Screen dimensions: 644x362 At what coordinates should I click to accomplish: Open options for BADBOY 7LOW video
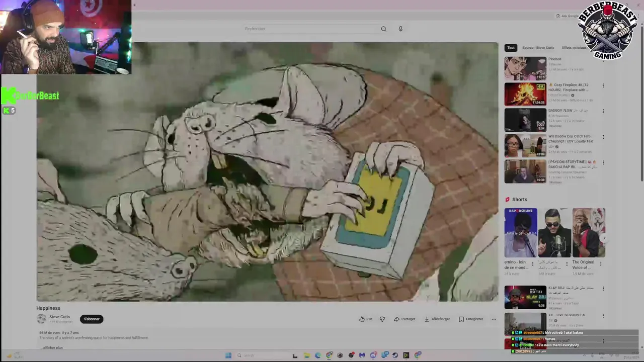pyautogui.click(x=603, y=111)
